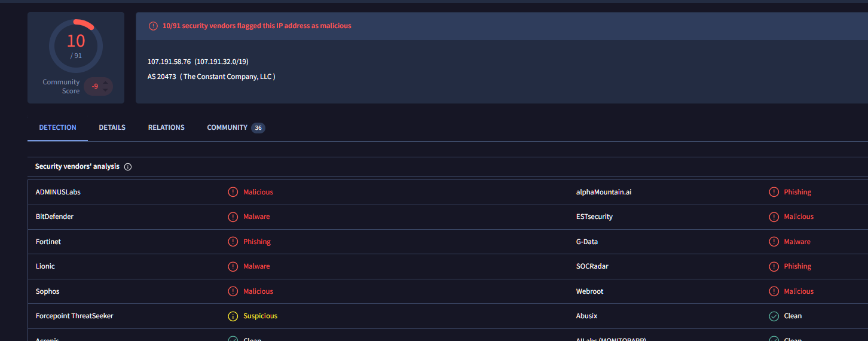Click the 36 badge on Community tab

[x=258, y=128]
